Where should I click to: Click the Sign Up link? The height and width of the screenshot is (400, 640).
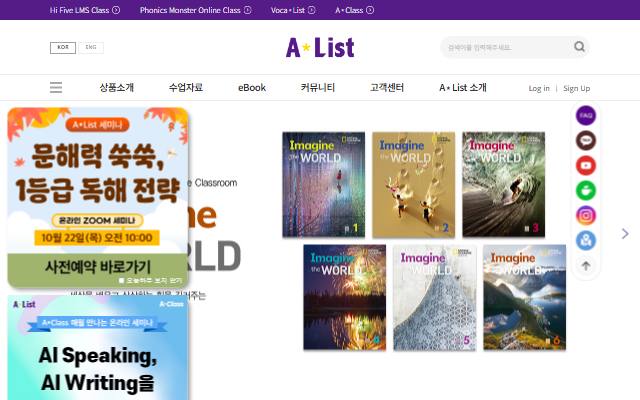(x=576, y=88)
